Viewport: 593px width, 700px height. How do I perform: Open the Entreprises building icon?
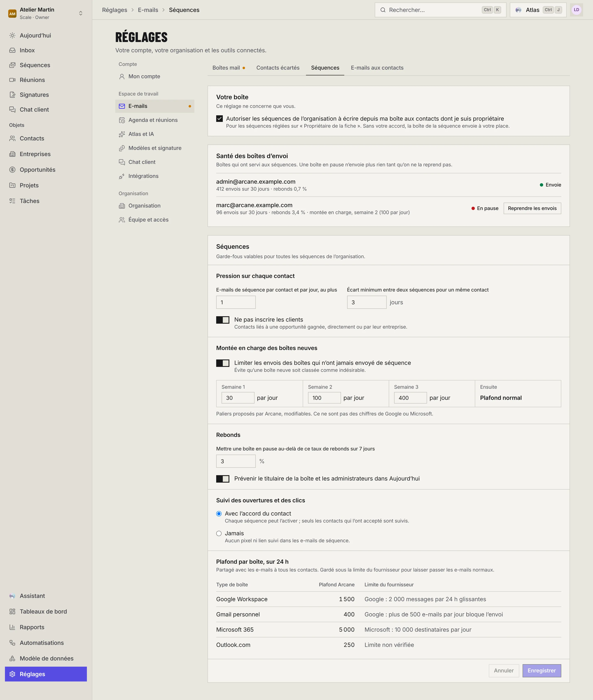pyautogui.click(x=12, y=154)
